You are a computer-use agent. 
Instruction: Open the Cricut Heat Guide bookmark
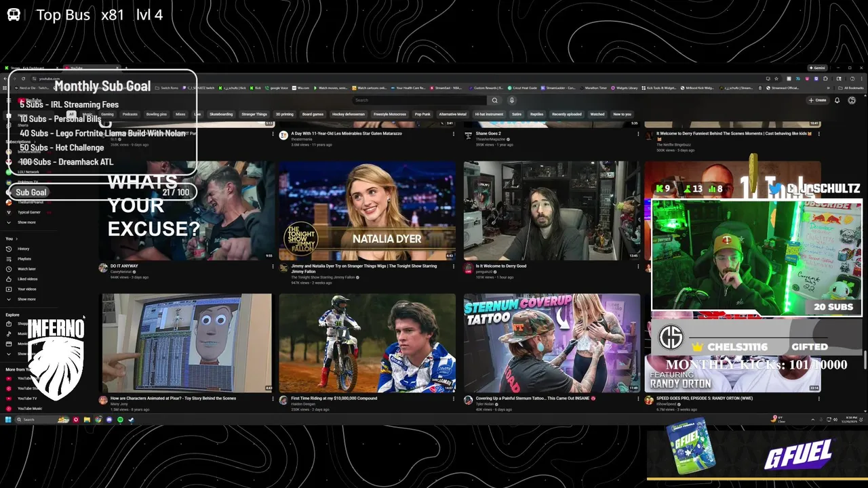click(522, 88)
